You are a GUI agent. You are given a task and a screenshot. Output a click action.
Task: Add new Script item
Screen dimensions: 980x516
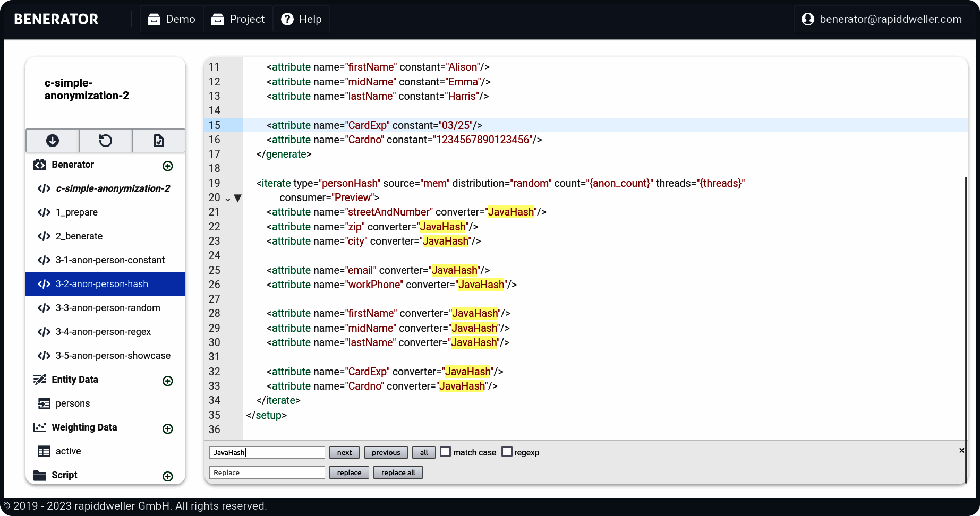click(167, 477)
